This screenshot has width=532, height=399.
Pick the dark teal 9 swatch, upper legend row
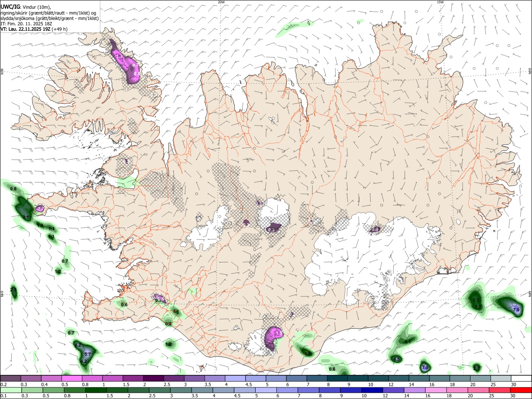[358, 378]
